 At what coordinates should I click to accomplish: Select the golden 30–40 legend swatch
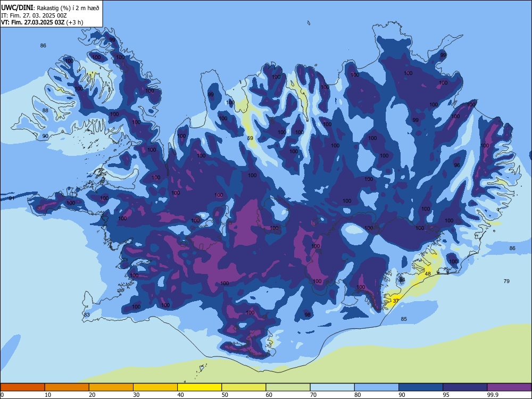pos(155,387)
